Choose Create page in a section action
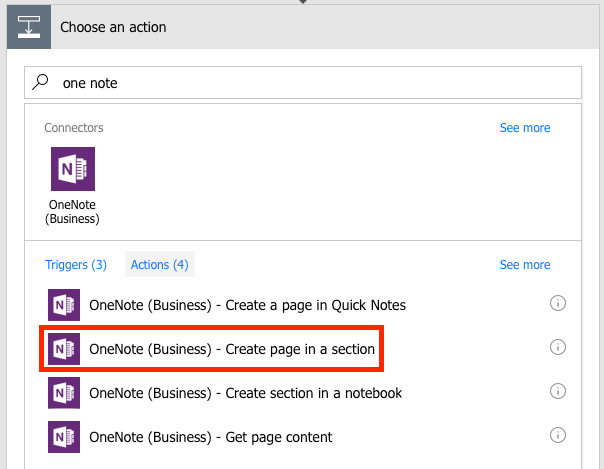The image size is (604, 469). (x=232, y=349)
